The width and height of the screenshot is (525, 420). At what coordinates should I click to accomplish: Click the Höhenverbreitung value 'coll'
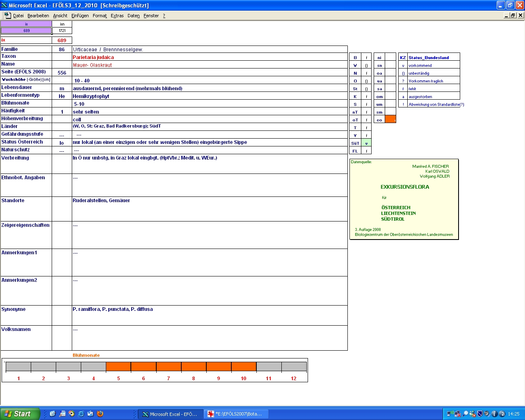click(x=210, y=119)
